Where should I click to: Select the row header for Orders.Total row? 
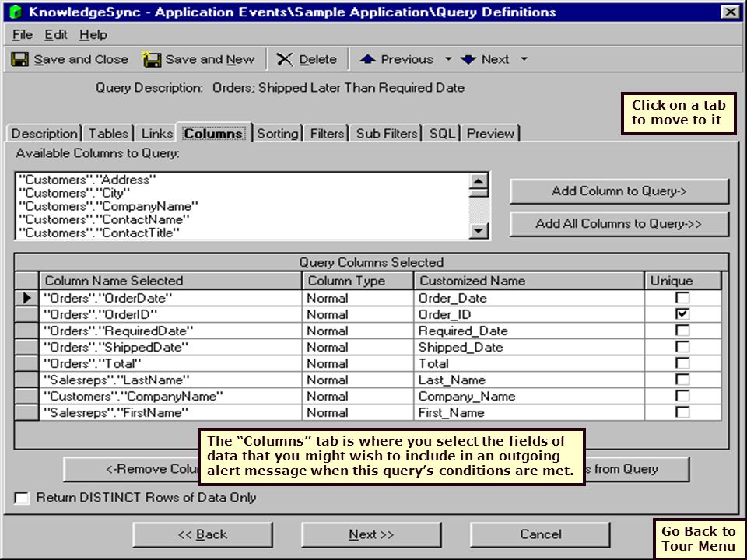[26, 364]
